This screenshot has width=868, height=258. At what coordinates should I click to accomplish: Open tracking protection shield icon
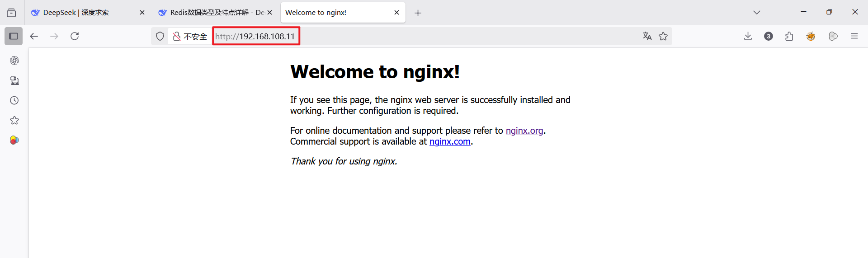(160, 36)
